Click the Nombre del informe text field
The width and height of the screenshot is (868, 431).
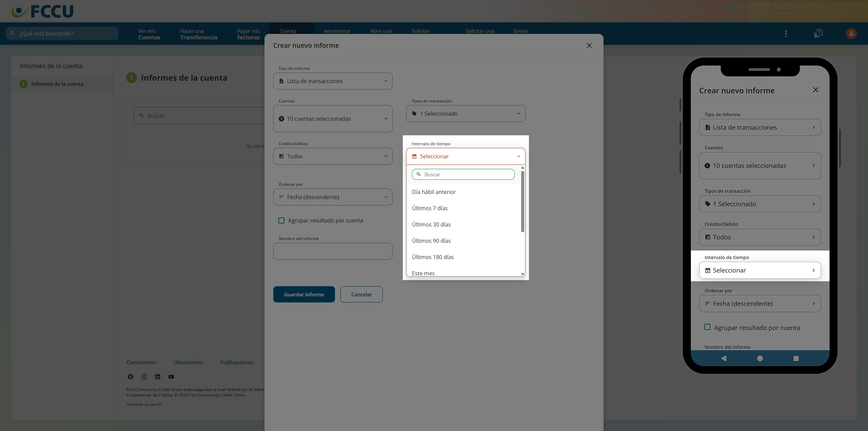click(333, 251)
